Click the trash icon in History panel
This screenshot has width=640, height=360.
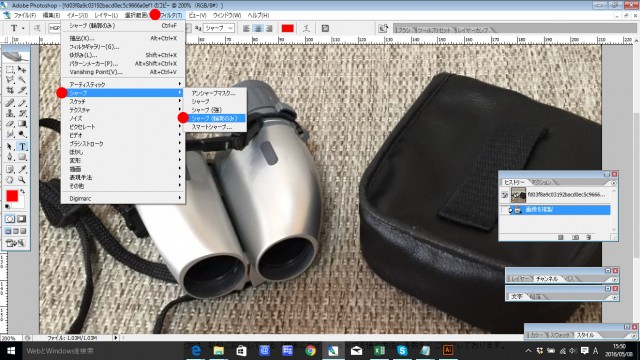588,237
